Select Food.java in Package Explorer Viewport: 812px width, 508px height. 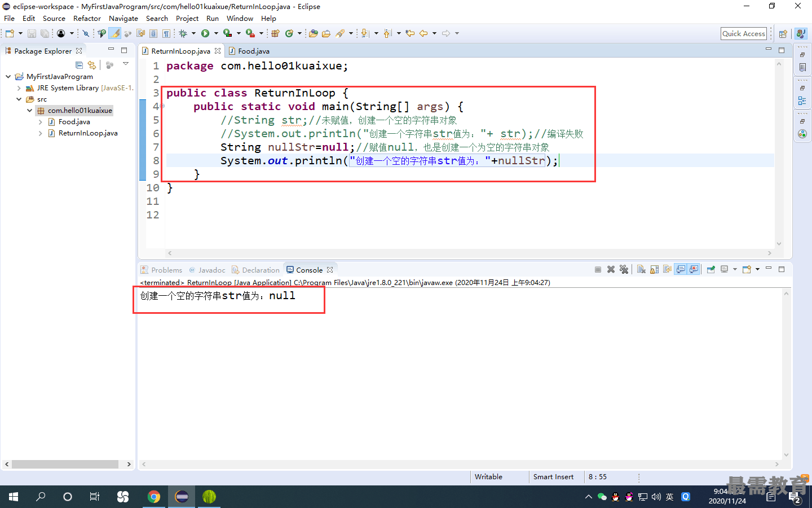click(x=74, y=122)
